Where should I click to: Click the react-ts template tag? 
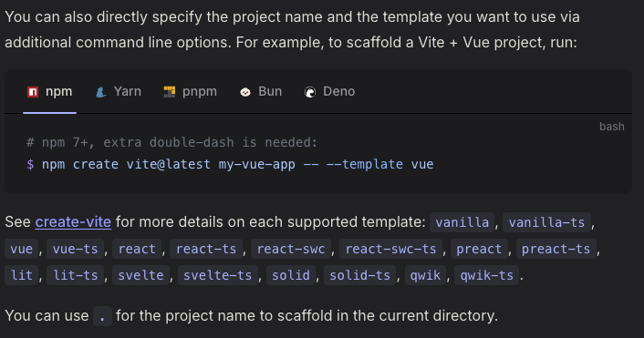206,249
